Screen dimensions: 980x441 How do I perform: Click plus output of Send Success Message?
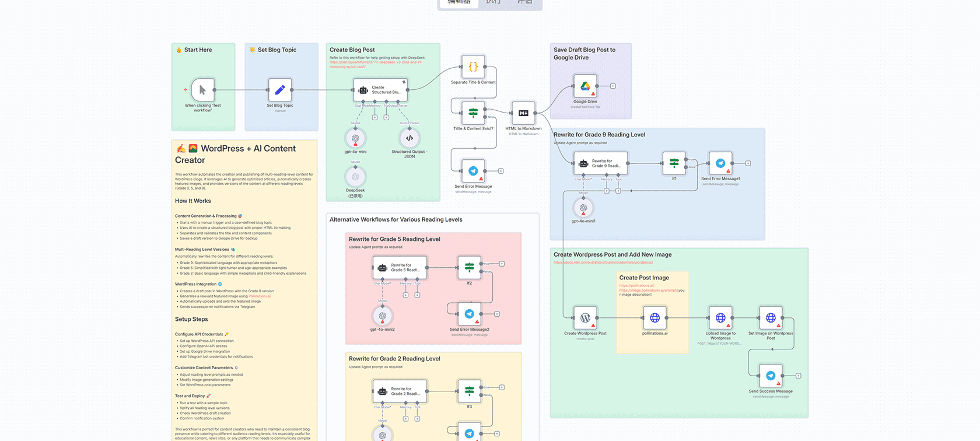click(799, 376)
